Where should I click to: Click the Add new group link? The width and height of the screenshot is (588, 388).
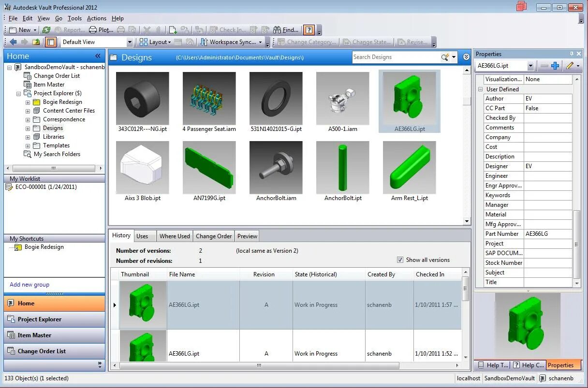coord(29,285)
